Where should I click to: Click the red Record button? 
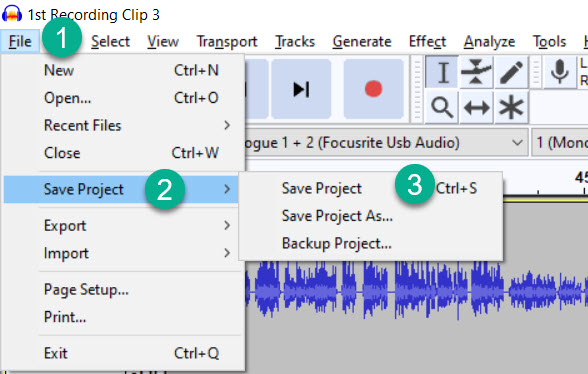[x=374, y=89]
